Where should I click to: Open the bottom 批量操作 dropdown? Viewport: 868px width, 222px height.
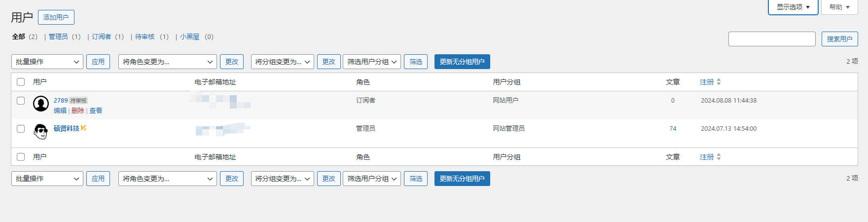coord(47,179)
